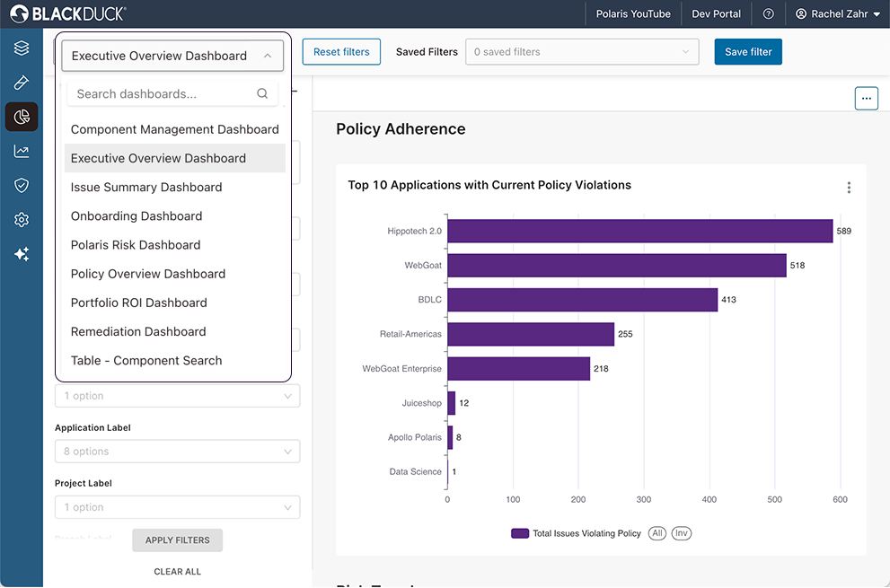Select the shield security sidebar icon

(21, 184)
